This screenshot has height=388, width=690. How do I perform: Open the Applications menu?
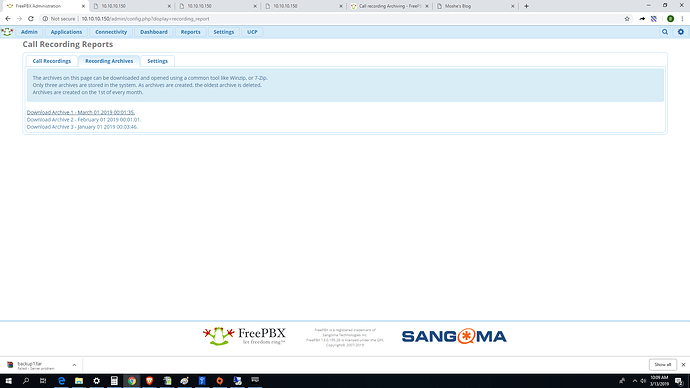pyautogui.click(x=66, y=32)
